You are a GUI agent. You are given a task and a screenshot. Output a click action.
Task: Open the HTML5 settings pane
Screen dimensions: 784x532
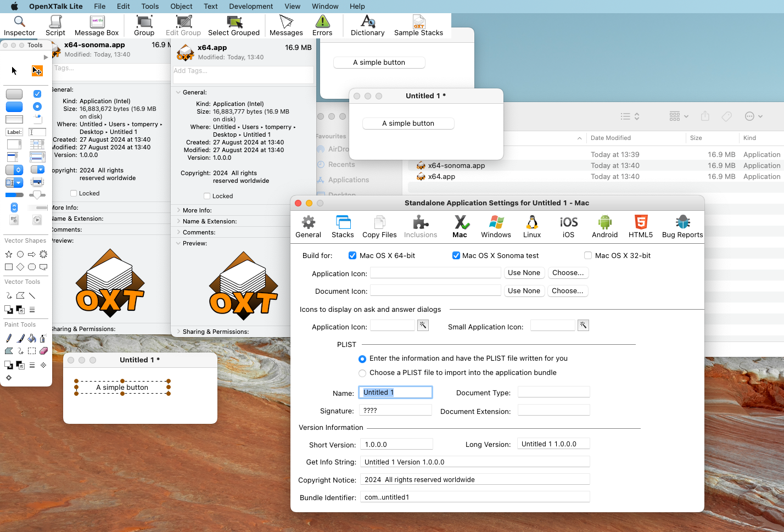(x=641, y=227)
